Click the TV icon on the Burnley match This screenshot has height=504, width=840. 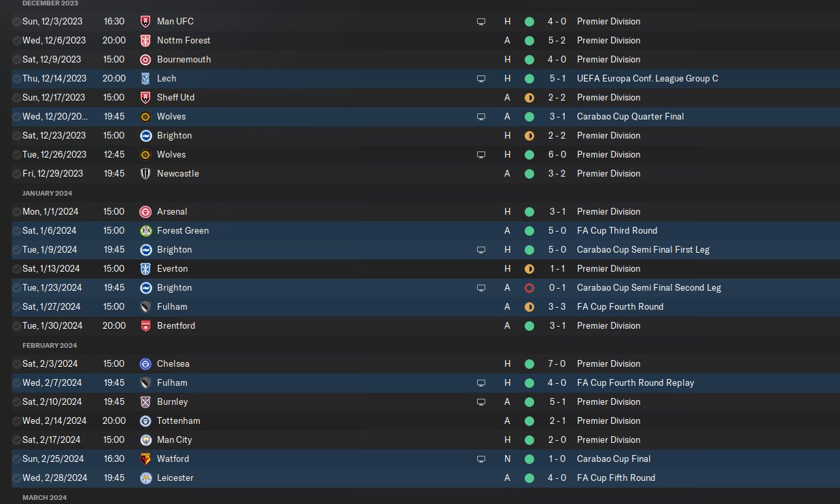coord(481,402)
